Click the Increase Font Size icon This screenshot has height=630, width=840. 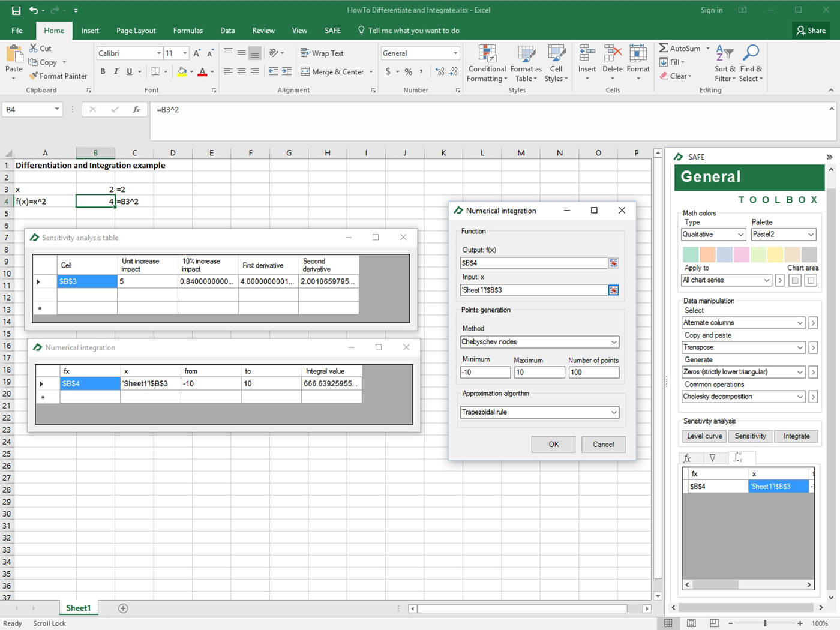click(197, 53)
